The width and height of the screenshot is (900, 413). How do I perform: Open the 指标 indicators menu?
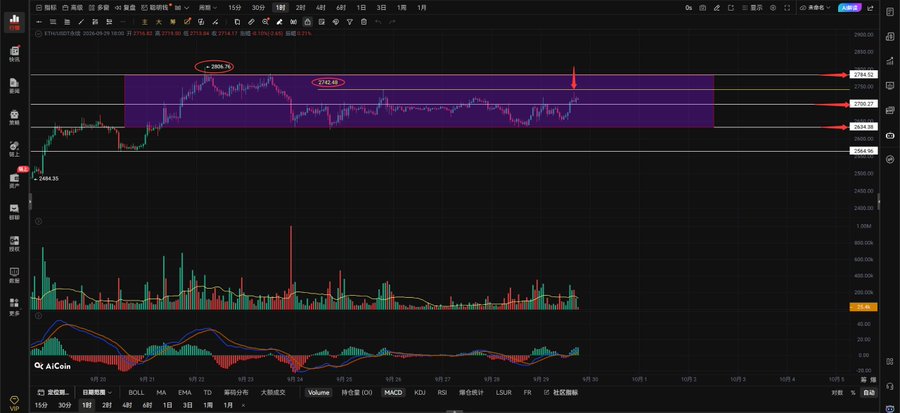(46, 8)
